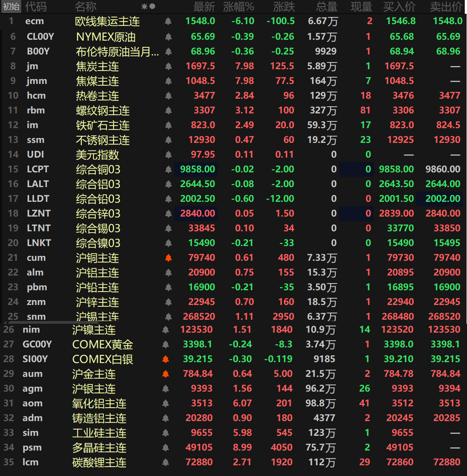This screenshot has height=476, width=467.
Task: Sort by the 总量 column header
Action: (x=327, y=7)
